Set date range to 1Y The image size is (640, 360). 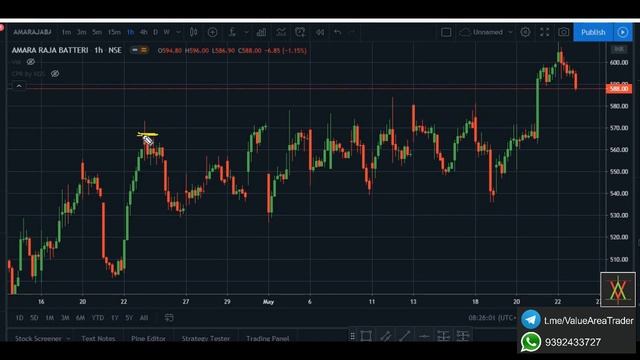(x=115, y=318)
